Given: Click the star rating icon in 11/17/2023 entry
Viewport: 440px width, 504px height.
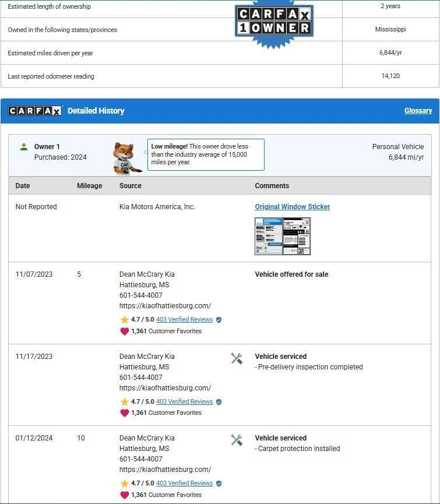Looking at the screenshot, I should coord(124,401).
